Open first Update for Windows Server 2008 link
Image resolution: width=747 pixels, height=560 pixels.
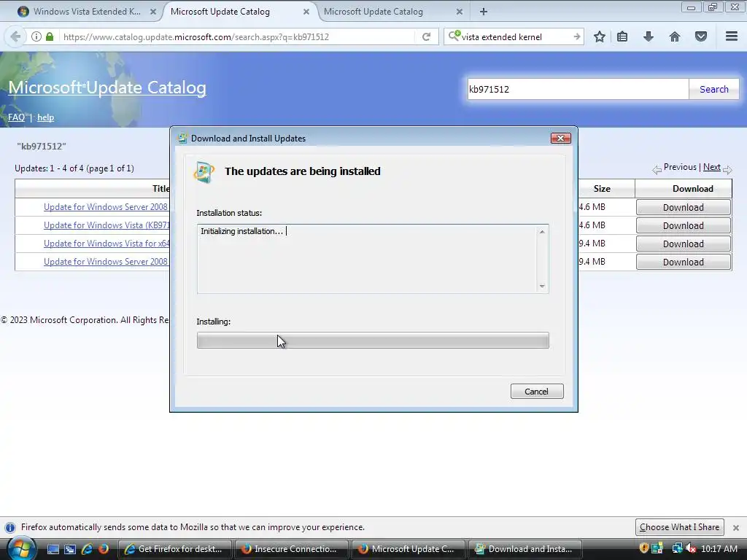pyautogui.click(x=106, y=206)
